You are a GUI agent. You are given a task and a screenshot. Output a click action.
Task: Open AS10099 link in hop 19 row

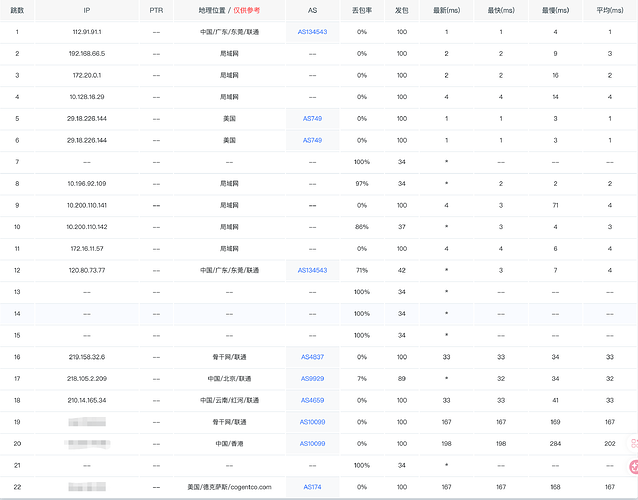tap(312, 422)
